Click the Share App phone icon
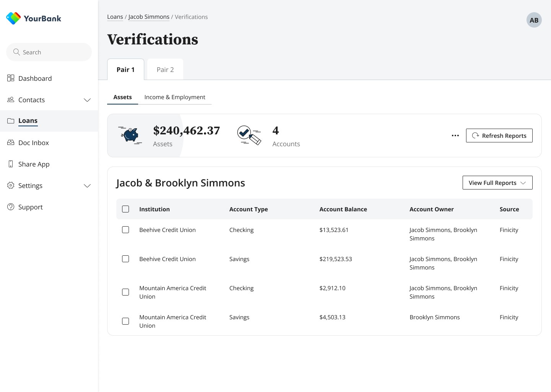551x392 pixels. (x=11, y=164)
